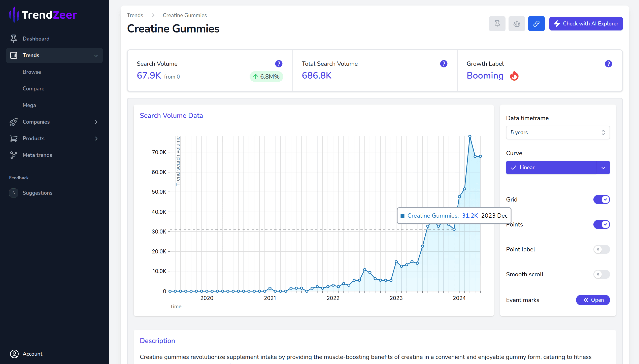Click Search Volume help question mark icon
This screenshot has height=364, width=639.
point(279,64)
